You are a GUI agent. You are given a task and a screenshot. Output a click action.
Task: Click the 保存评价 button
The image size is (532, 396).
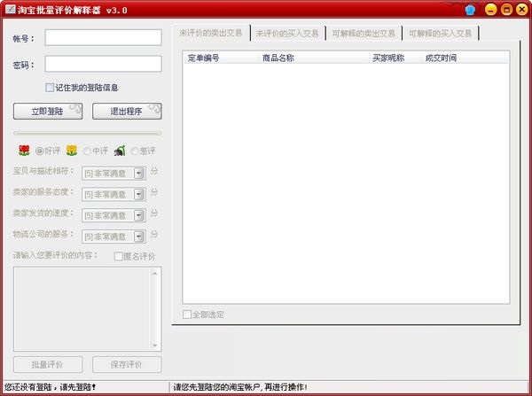127,364
